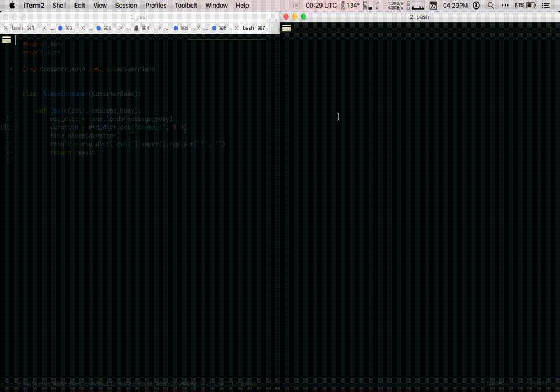Click the 'def logic' function line
The height and width of the screenshot is (392, 560).
coord(88,111)
